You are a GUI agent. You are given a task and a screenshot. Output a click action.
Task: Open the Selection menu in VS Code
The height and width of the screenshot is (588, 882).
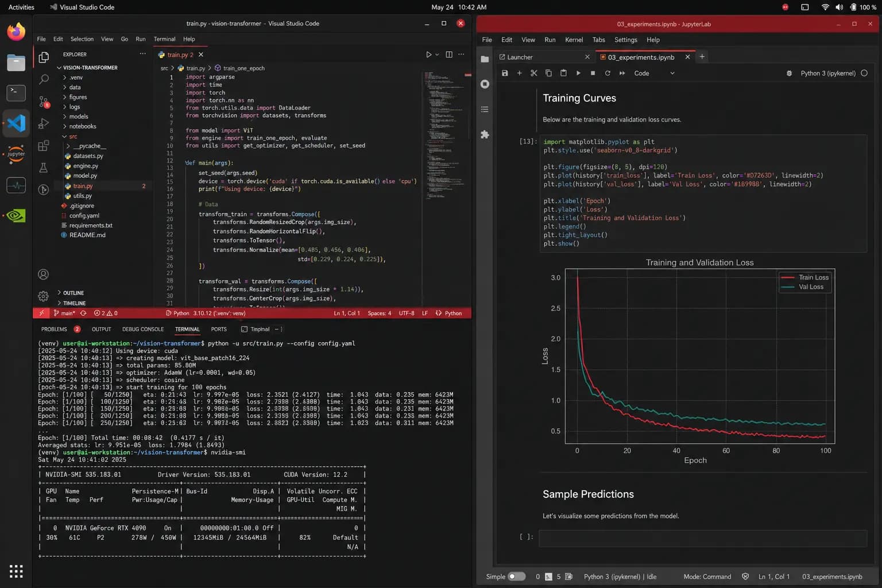click(x=82, y=39)
